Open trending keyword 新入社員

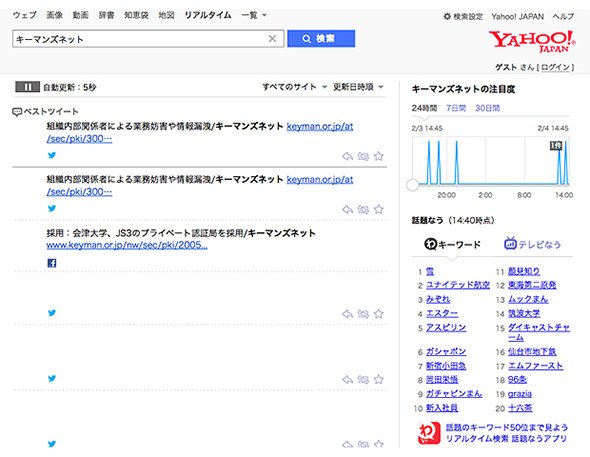(x=442, y=408)
